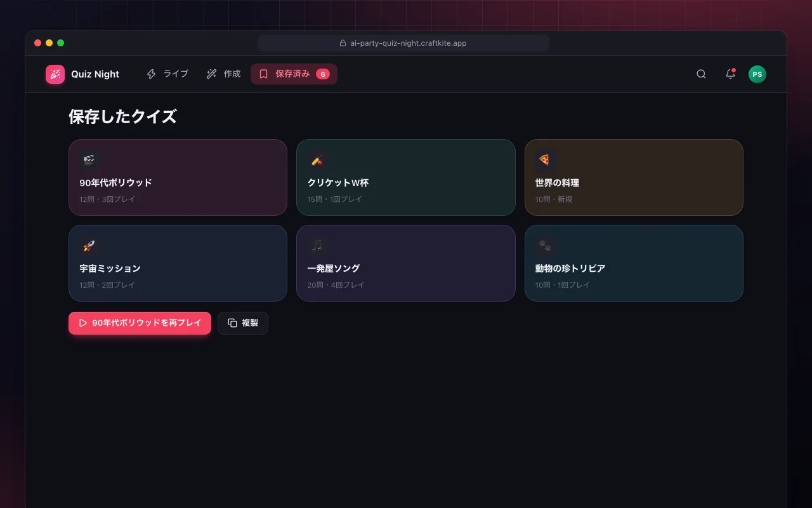
Task: Click the 10問・1回プレイ stats text
Action: (x=563, y=285)
